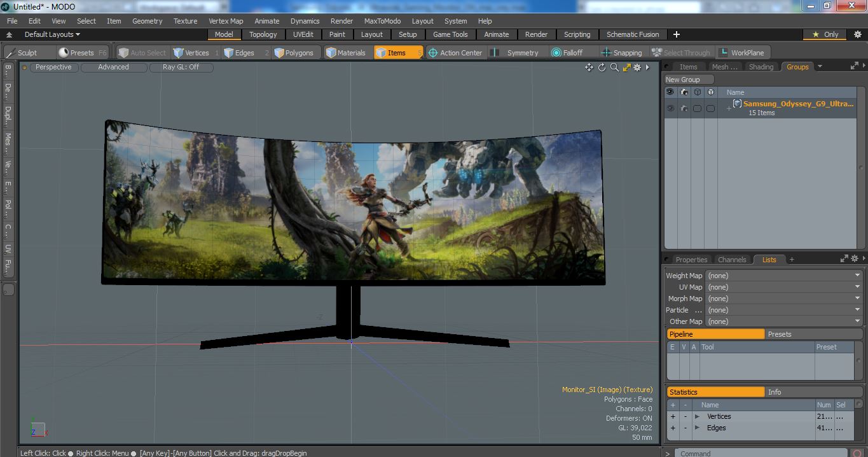This screenshot has height=457, width=868.
Task: Open the Lists panel settings gear
Action: click(855, 259)
